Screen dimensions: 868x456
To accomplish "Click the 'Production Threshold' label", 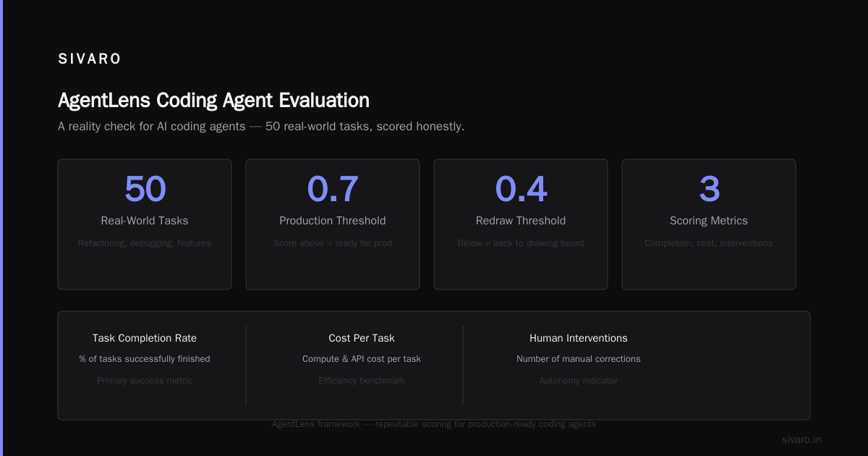I will click(333, 221).
